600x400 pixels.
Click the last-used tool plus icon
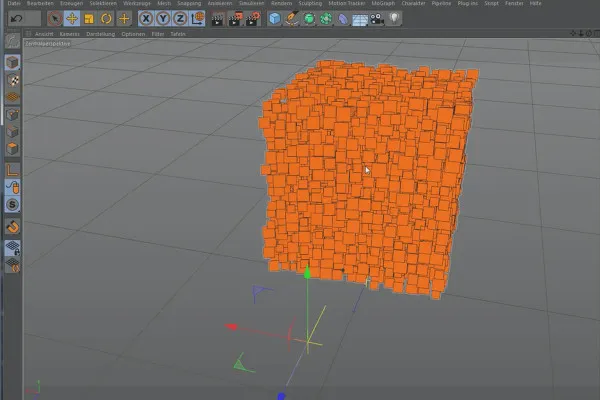[x=124, y=18]
